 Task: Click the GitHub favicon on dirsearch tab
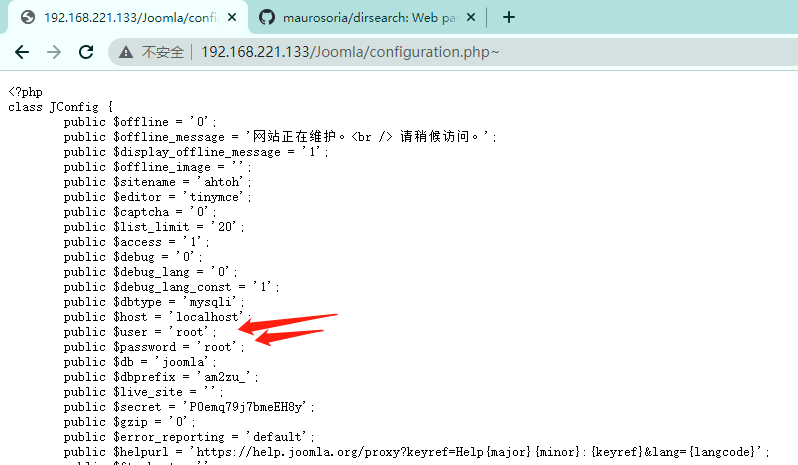click(267, 17)
